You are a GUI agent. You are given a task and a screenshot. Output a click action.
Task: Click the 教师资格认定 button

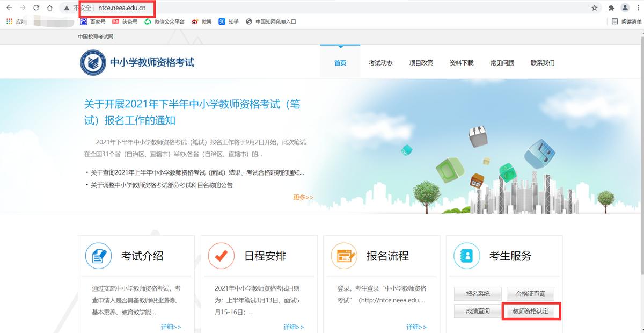coord(531,311)
